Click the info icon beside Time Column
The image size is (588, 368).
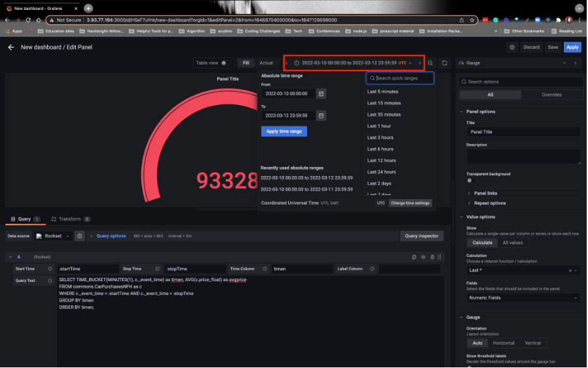pos(265,269)
